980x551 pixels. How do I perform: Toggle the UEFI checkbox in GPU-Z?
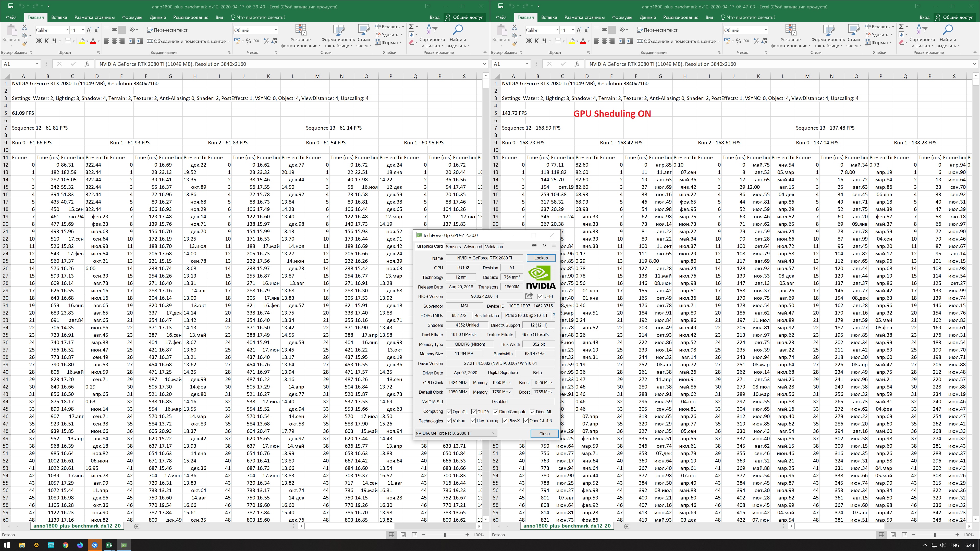click(540, 297)
